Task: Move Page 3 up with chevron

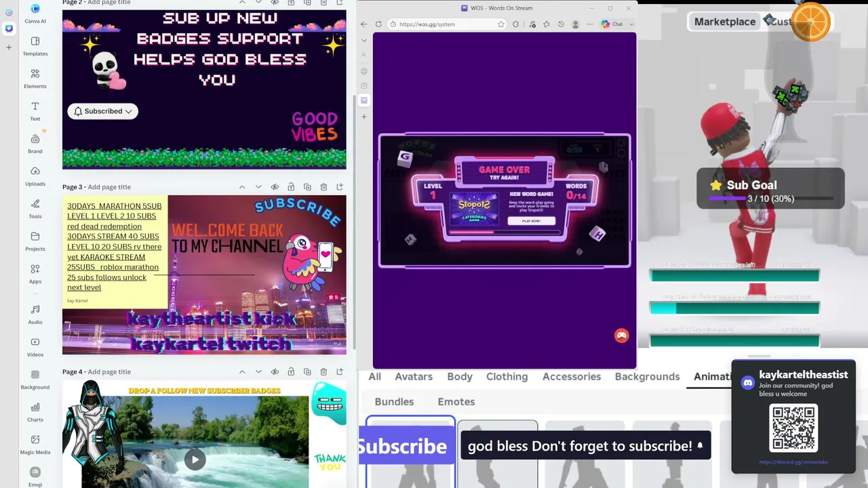Action: (x=242, y=187)
